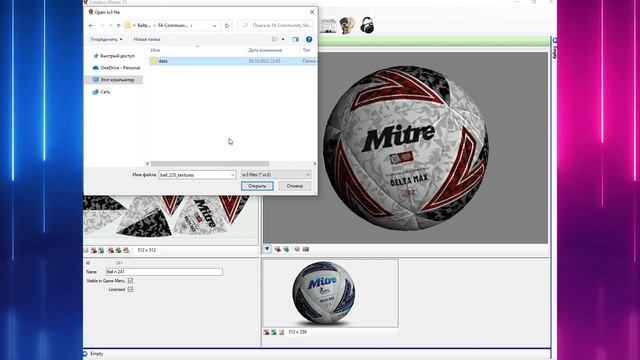Click the first red texture icon by 512 x 512
The image size is (640, 360).
pos(94,250)
